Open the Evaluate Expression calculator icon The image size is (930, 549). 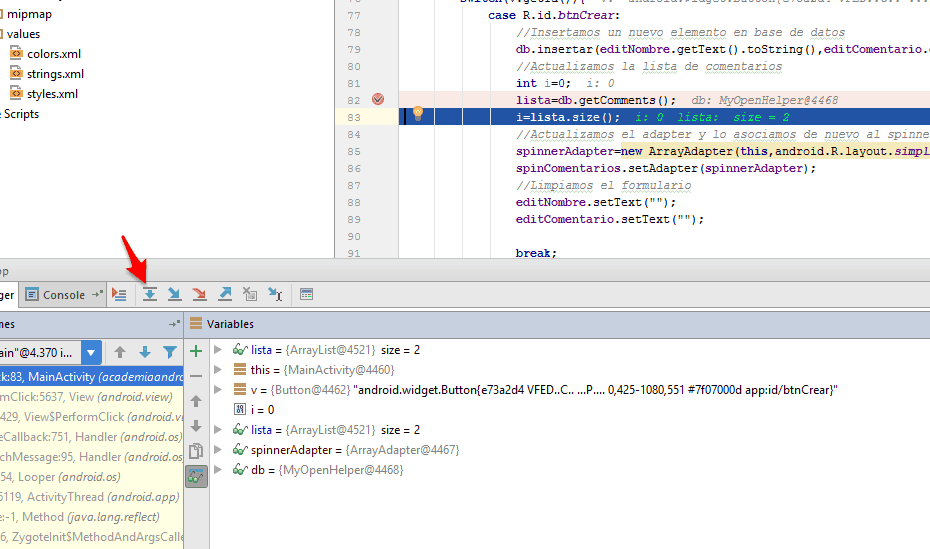306,294
